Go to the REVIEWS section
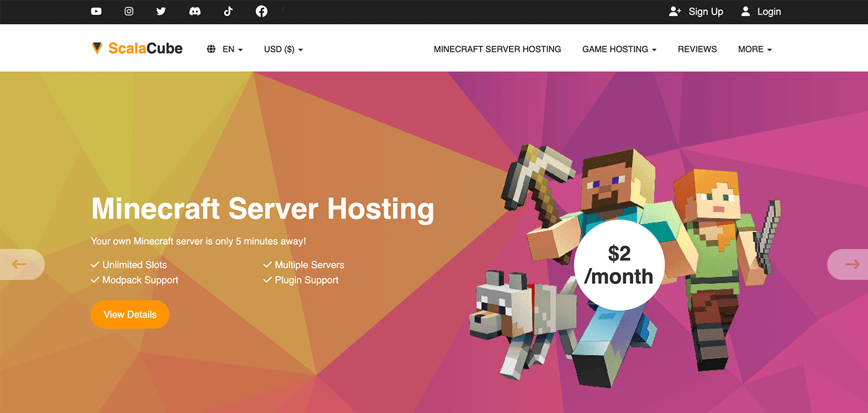The width and height of the screenshot is (868, 413). pyautogui.click(x=697, y=49)
